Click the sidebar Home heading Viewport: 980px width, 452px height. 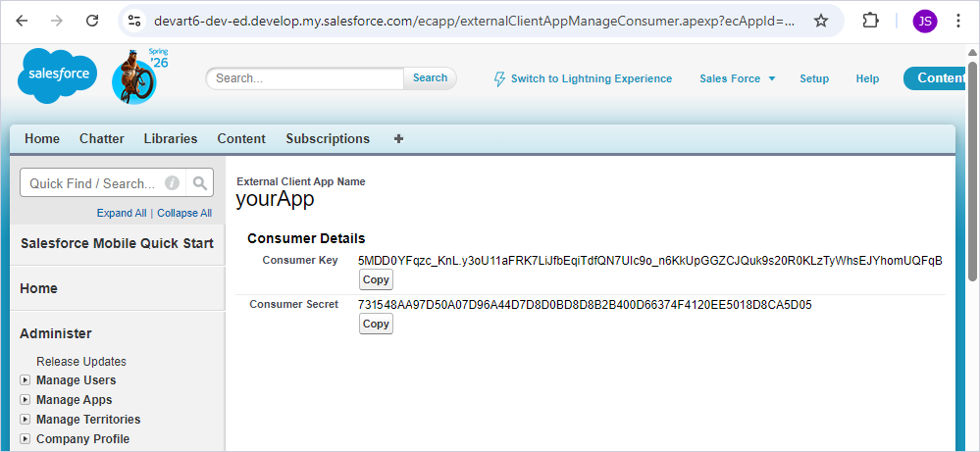39,288
